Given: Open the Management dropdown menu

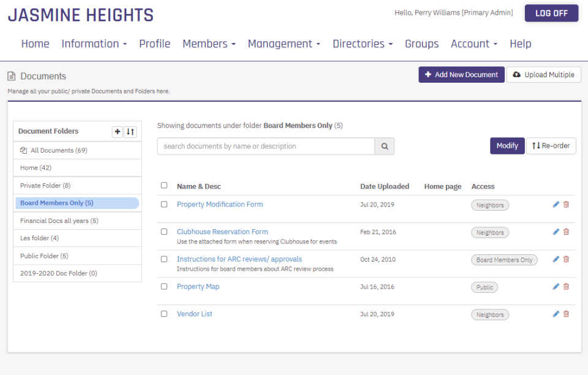Looking at the screenshot, I should coord(284,44).
